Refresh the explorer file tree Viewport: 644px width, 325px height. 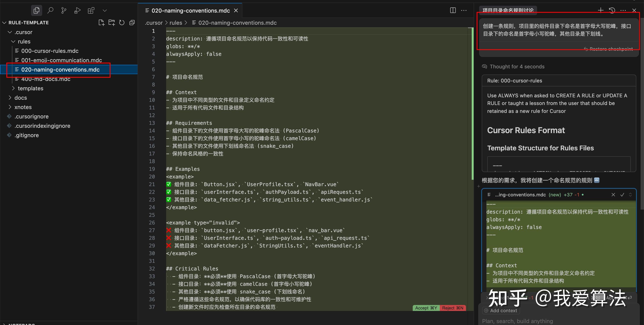122,23
